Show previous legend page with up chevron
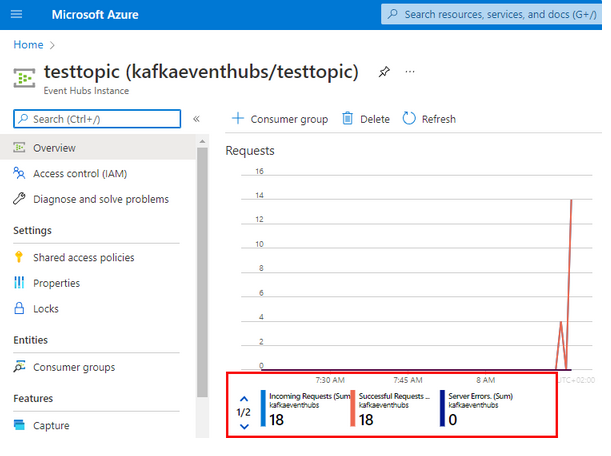 tap(244, 399)
